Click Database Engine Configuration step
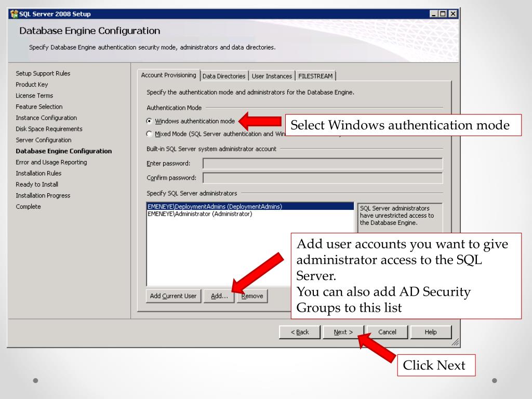This screenshot has height=399, width=532. [x=64, y=151]
